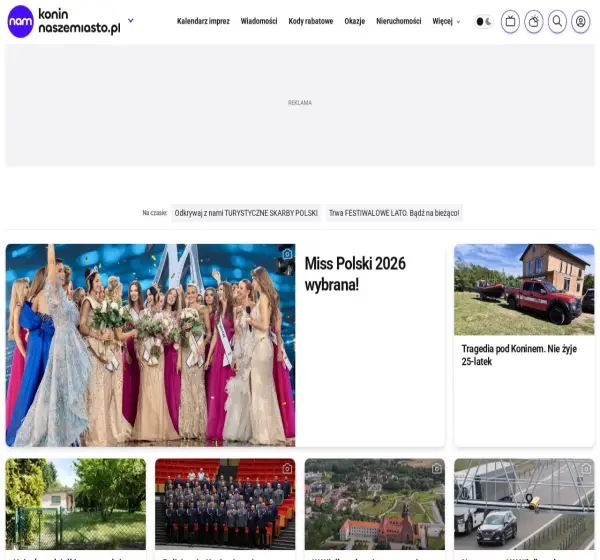
Task: Toggle dark mode switch
Action: pos(484,21)
